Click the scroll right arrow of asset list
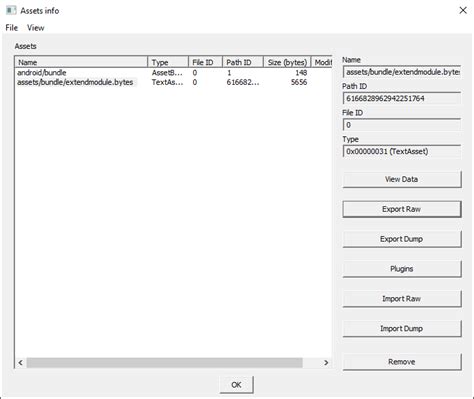 [326, 363]
